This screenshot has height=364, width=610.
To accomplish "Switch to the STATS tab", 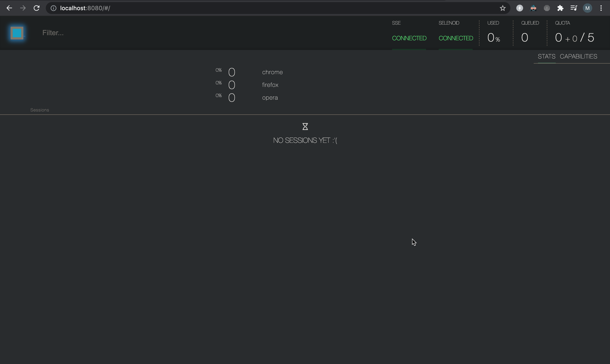I will coord(546,56).
